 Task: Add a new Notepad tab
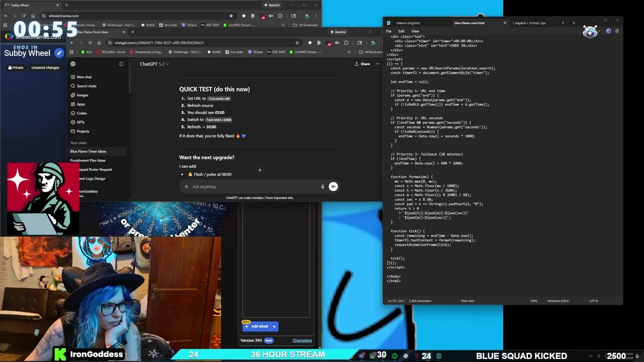(574, 23)
